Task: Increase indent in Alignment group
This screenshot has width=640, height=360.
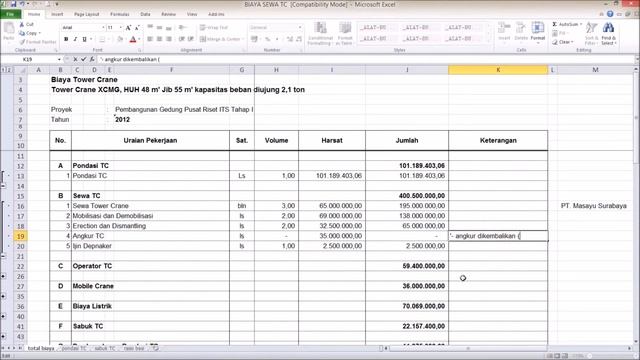Action: pyautogui.click(x=191, y=39)
